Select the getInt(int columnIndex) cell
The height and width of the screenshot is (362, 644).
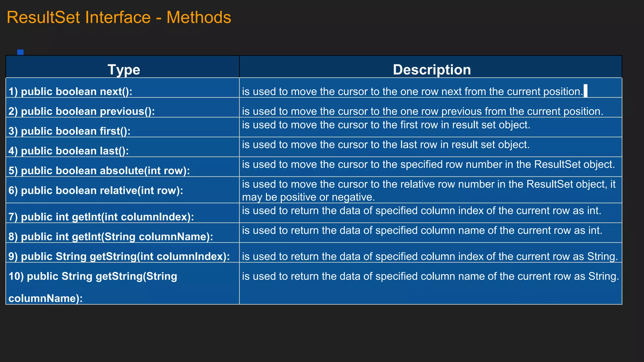(101, 217)
